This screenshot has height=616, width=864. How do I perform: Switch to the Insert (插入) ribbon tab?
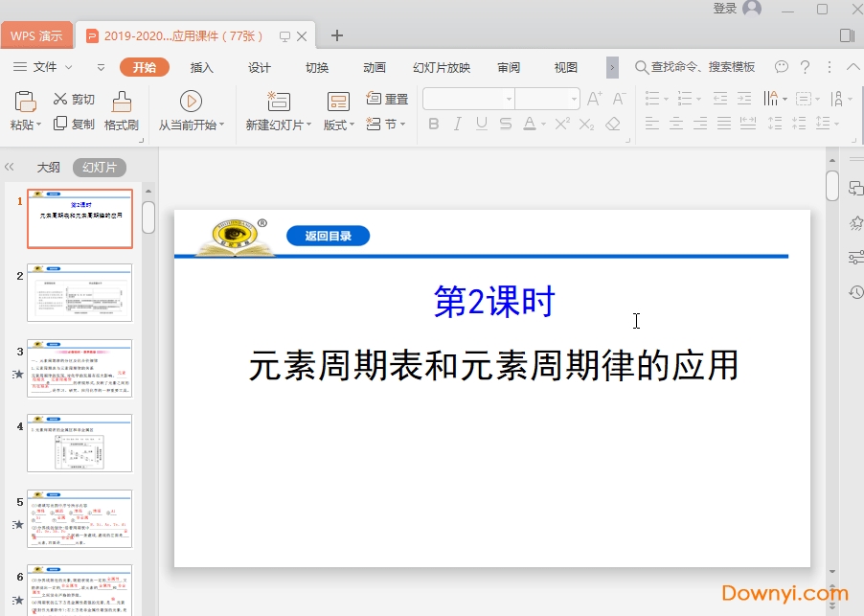click(x=201, y=67)
